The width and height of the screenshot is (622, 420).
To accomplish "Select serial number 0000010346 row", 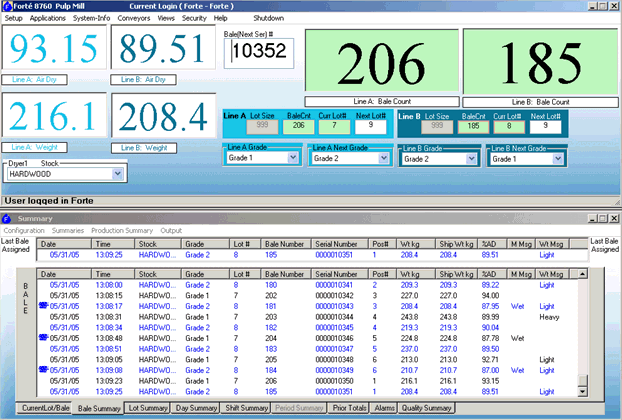I will click(x=307, y=338).
